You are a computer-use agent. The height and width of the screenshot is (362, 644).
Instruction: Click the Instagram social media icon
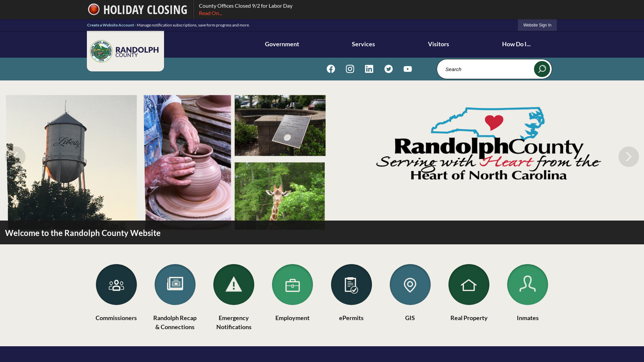tap(350, 68)
